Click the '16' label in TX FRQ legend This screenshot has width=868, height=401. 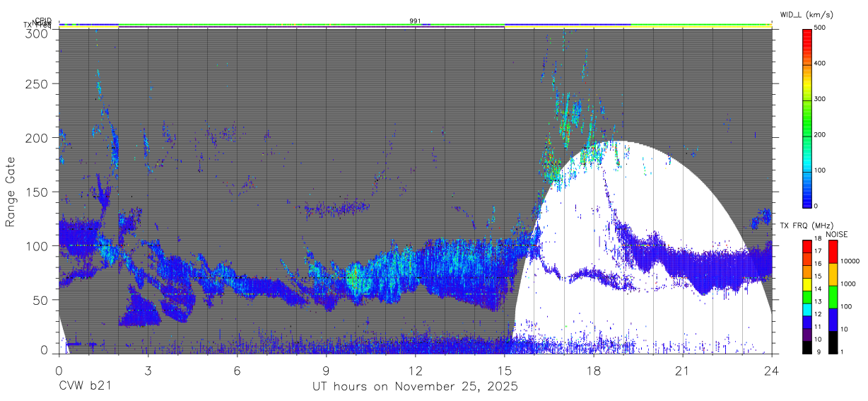click(818, 264)
